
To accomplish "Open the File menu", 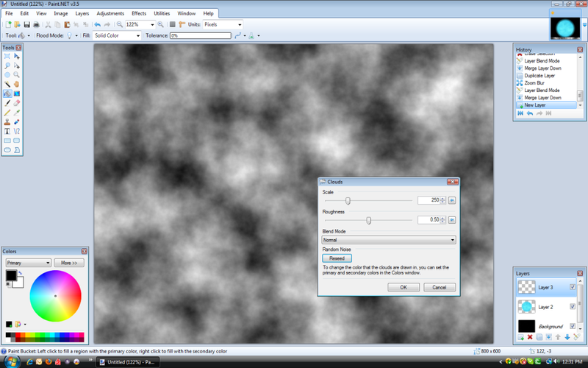I will [9, 13].
